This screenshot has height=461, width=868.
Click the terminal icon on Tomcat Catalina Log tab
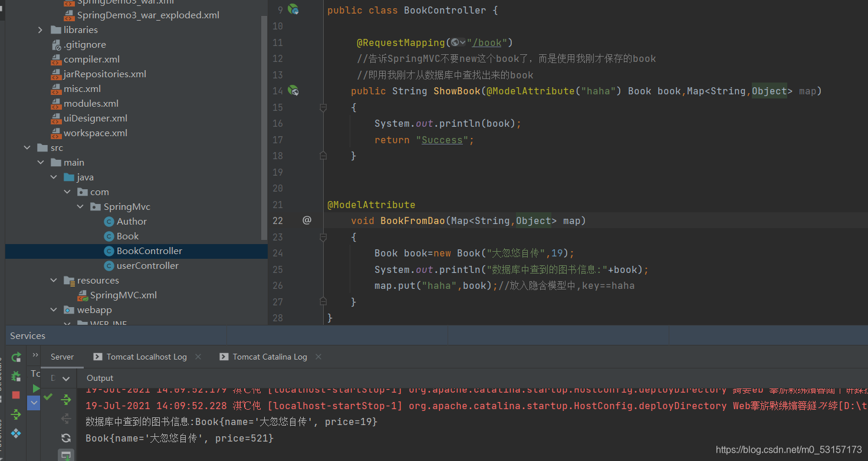coord(223,357)
